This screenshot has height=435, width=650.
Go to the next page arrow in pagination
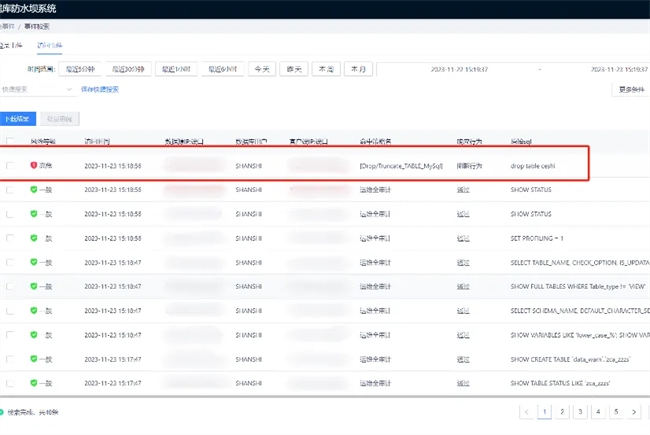pyautogui.click(x=634, y=412)
